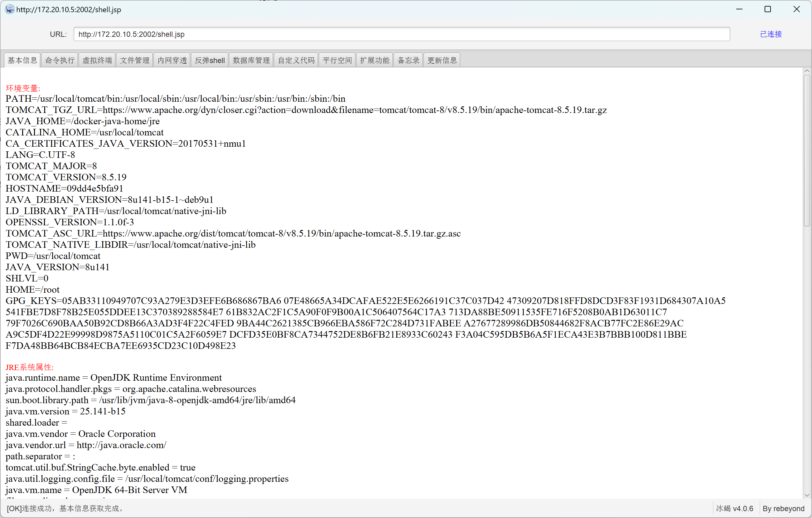This screenshot has width=812, height=518.
Task: Select the 内网穿透 tab
Action: (172, 61)
